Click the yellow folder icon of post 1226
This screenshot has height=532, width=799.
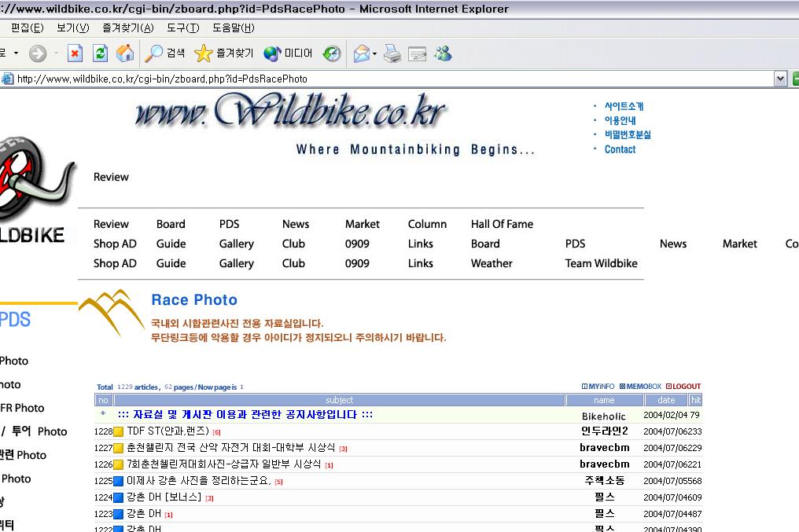click(x=118, y=464)
